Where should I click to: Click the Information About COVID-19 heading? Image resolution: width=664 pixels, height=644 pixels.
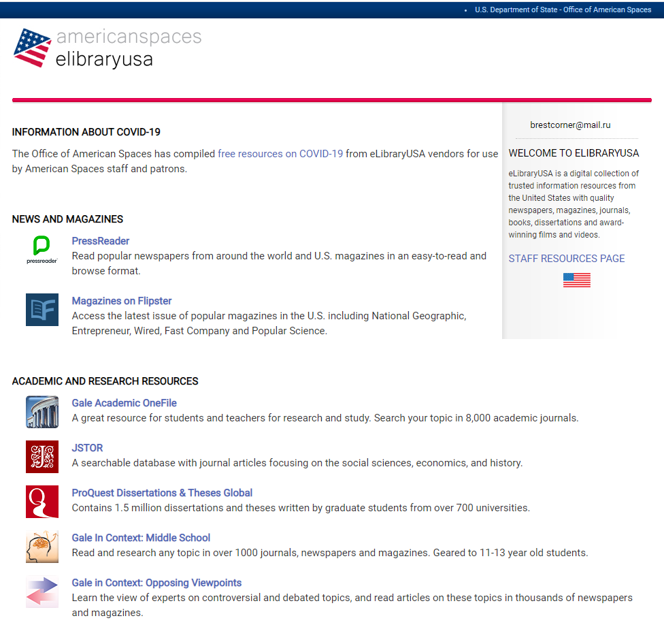point(86,132)
